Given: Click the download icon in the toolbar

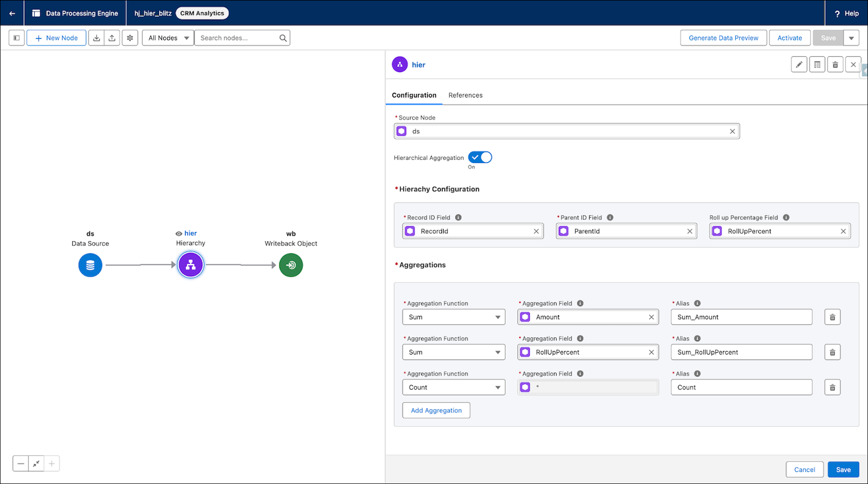Looking at the screenshot, I should [96, 38].
